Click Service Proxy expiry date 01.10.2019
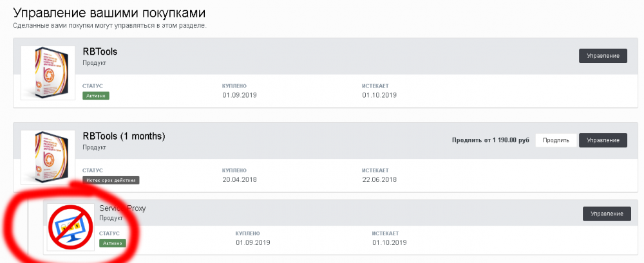 coord(390,243)
